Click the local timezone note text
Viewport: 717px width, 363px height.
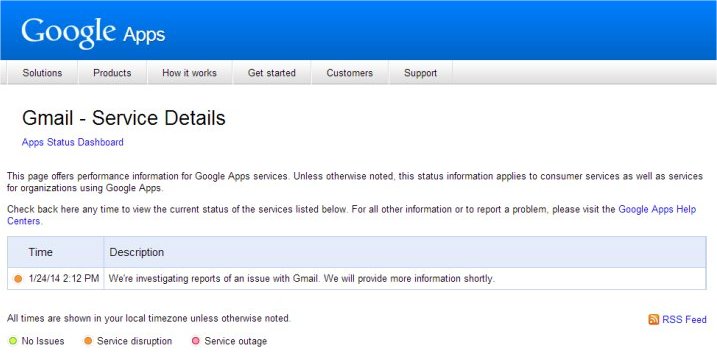tap(149, 318)
